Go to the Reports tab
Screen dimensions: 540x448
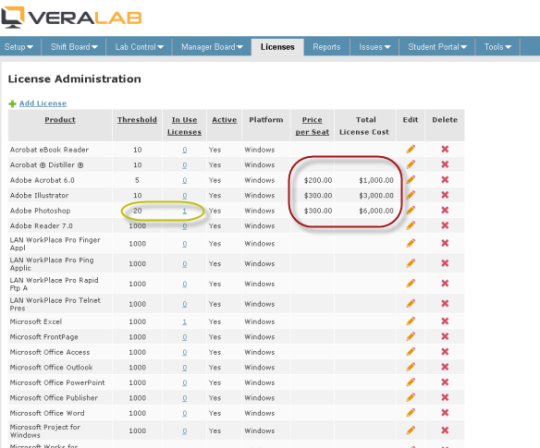pos(326,47)
